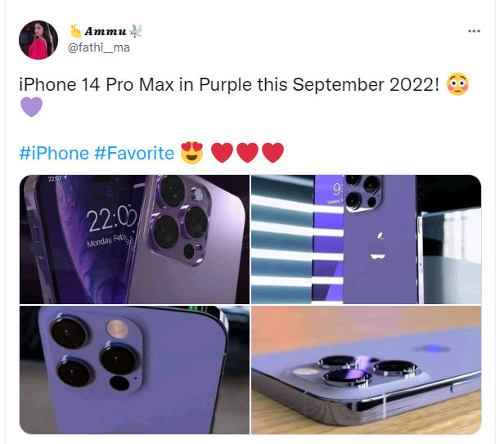Click the last red heart emoji
Screen dimensions: 504x444
click(x=273, y=153)
